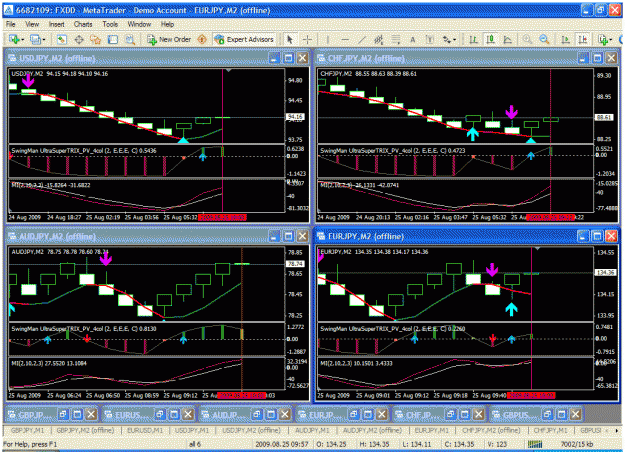Image resolution: width=625 pixels, height=452 pixels.
Task: Select the Text tool A icon
Action: point(413,39)
